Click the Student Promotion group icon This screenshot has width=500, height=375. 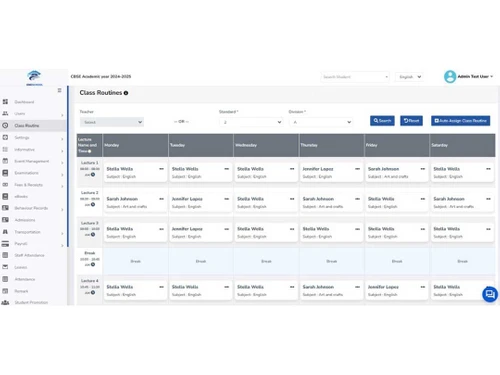[x=5, y=302]
